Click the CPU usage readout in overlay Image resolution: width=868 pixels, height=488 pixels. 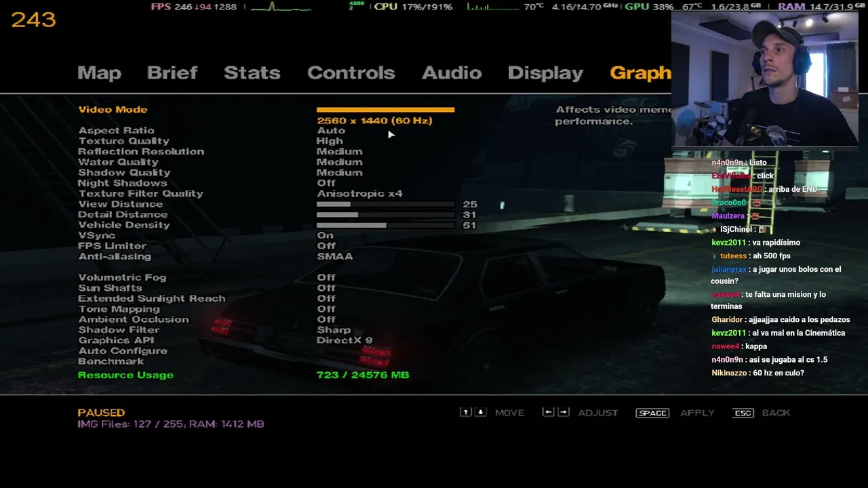(x=413, y=7)
